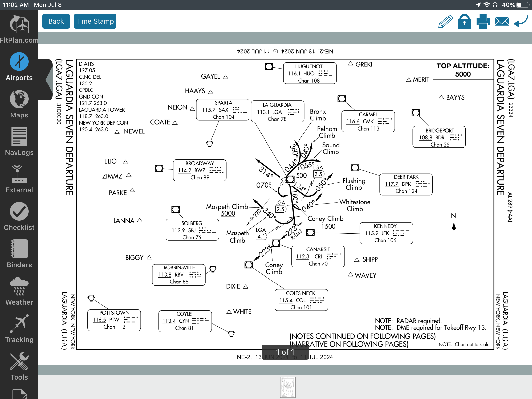Open the Binders notebook section

19,254
